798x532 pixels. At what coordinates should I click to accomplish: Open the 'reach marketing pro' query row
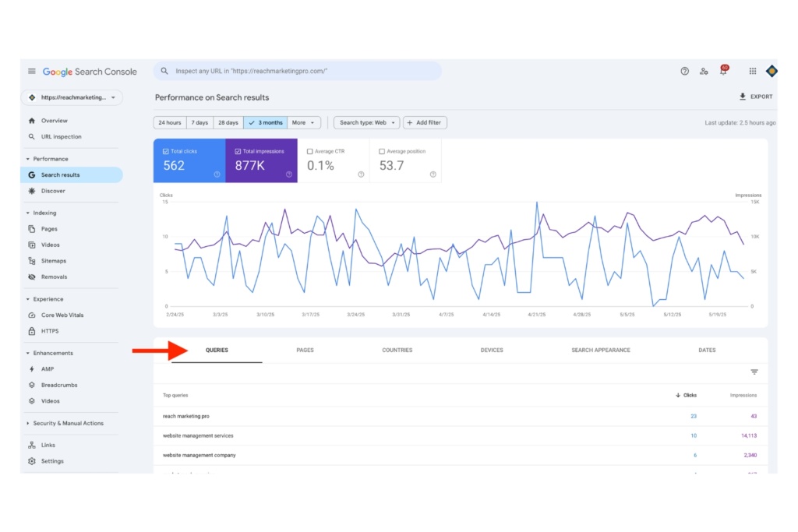tap(461, 416)
